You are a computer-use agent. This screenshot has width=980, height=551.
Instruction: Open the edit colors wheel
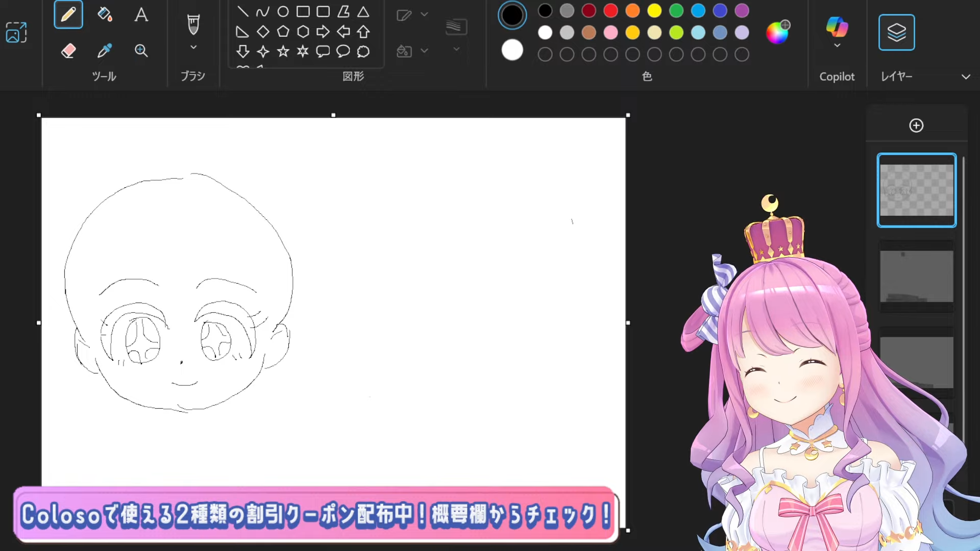[777, 33]
